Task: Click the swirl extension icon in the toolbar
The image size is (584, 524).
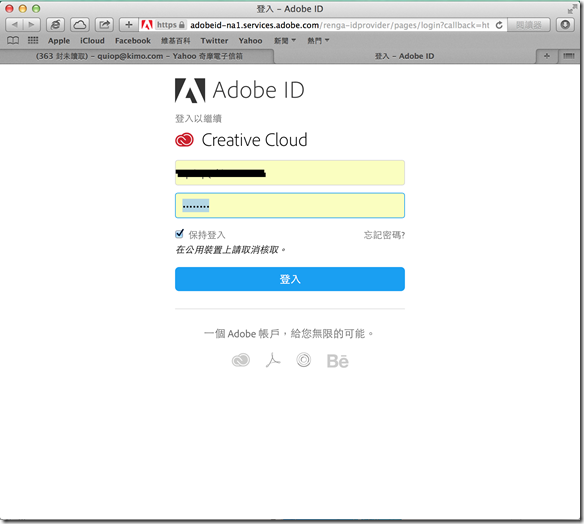Action: (x=55, y=25)
